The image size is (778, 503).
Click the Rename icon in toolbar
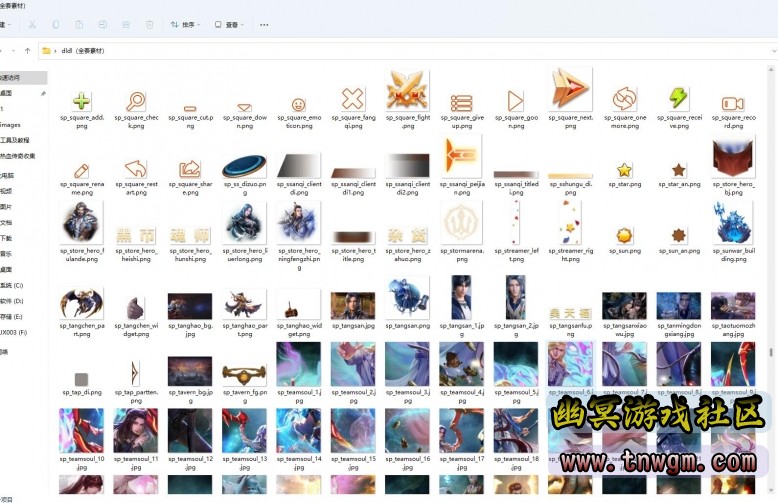tap(103, 24)
